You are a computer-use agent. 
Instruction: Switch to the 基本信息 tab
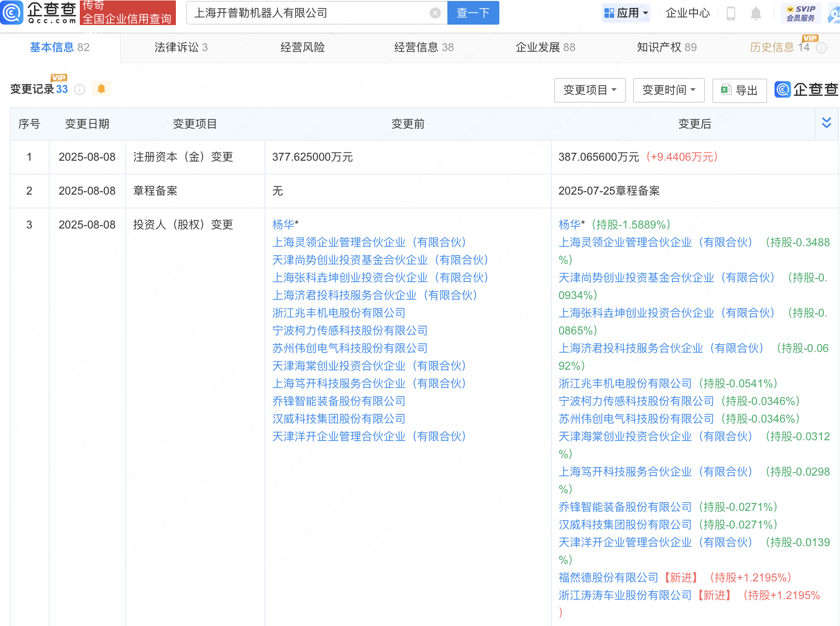59,47
